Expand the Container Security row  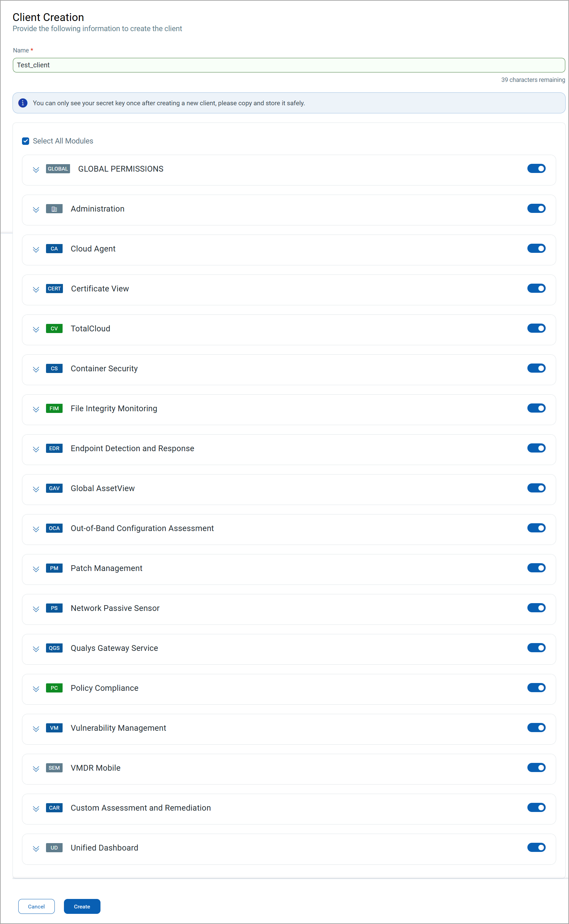(x=36, y=369)
